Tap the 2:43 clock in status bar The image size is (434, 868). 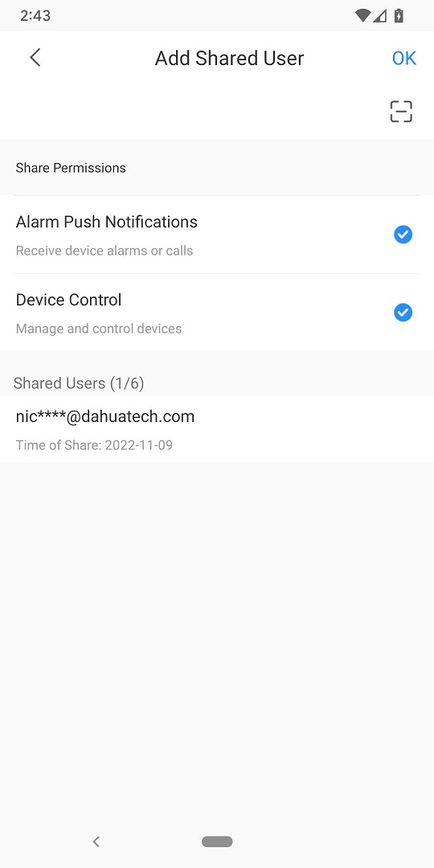[x=35, y=15]
